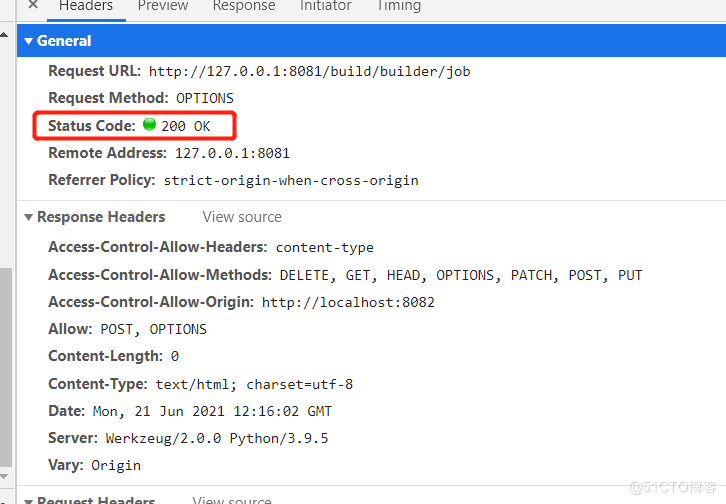Select the Date header value

(x=213, y=411)
